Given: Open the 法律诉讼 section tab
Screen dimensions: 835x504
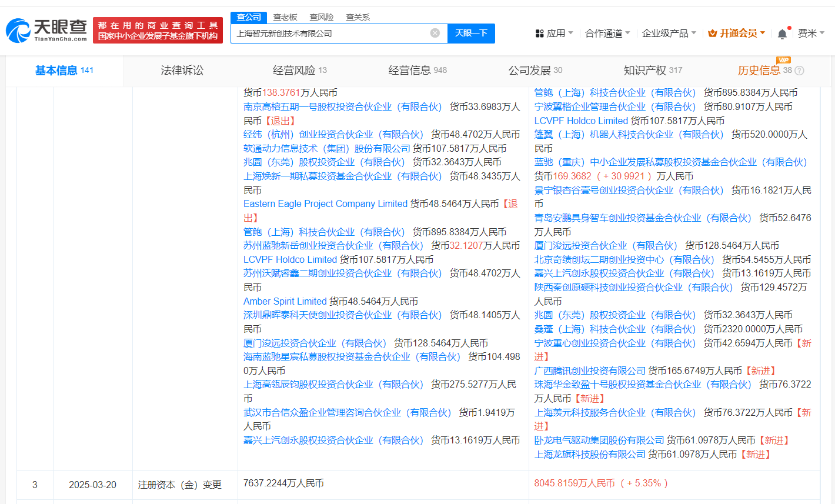Looking at the screenshot, I should click(x=182, y=71).
